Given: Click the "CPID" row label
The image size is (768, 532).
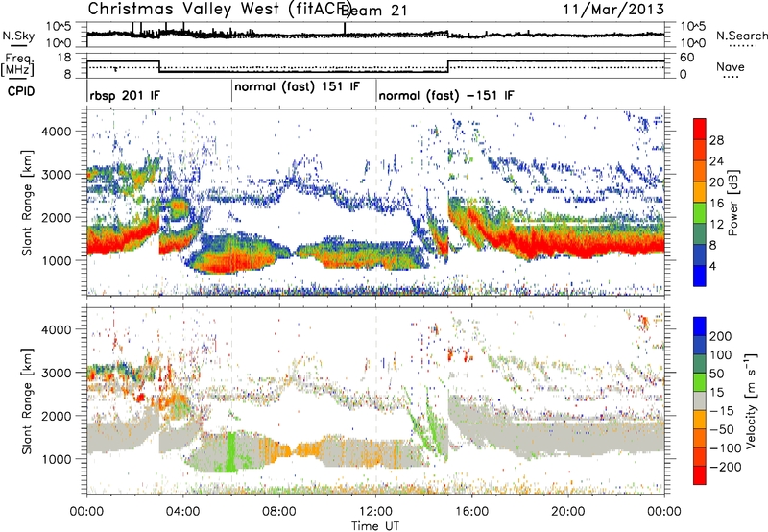Looking at the screenshot, I should (x=21, y=91).
